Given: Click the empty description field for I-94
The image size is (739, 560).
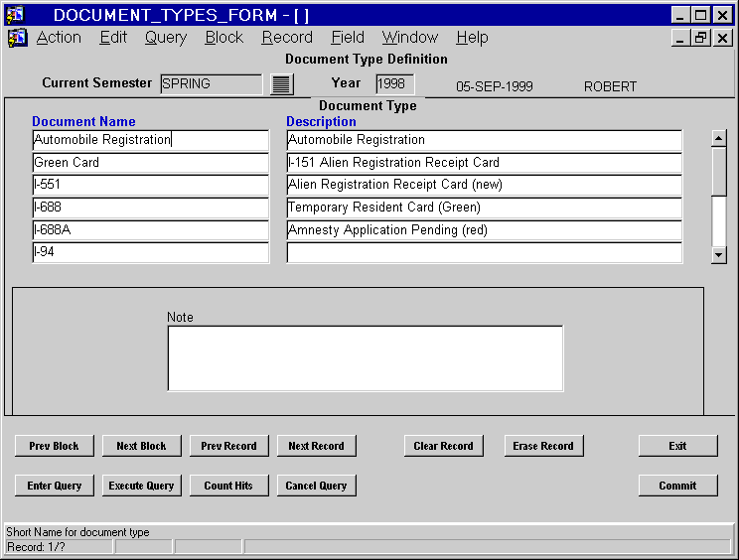Looking at the screenshot, I should [485, 252].
